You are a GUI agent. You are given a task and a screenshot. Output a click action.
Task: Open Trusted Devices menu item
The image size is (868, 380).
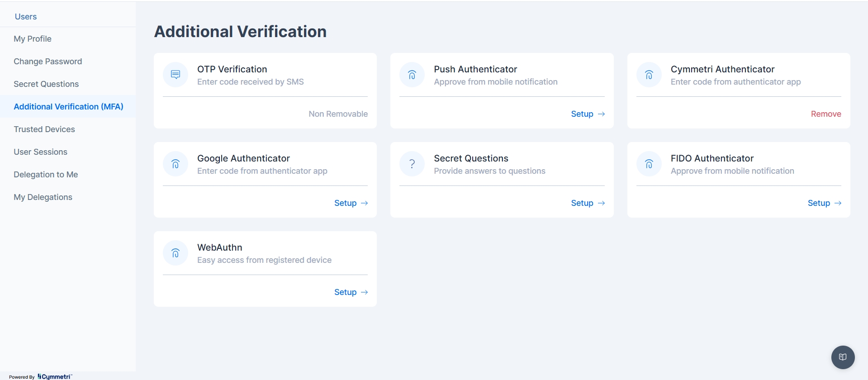[44, 129]
